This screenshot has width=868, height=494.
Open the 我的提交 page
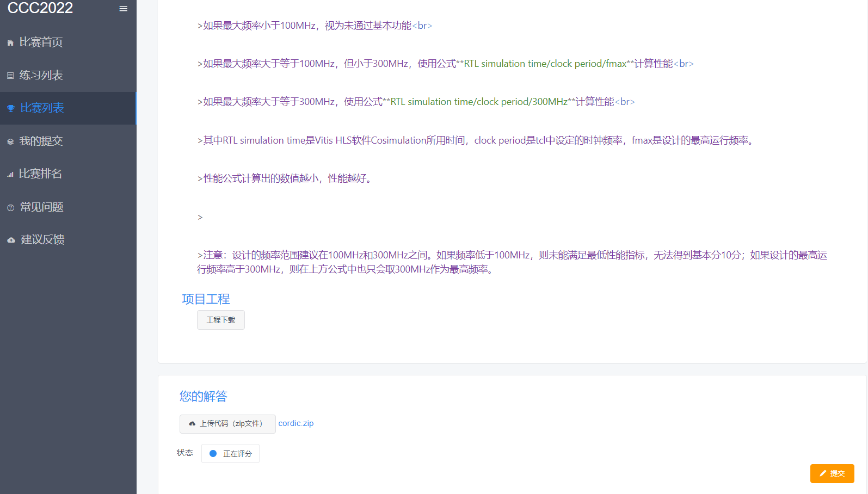coord(41,141)
